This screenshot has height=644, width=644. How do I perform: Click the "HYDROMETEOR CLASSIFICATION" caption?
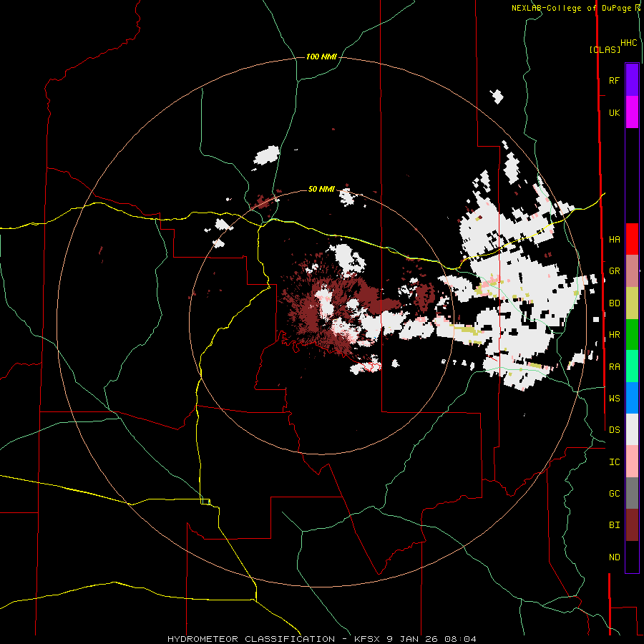[251, 639]
